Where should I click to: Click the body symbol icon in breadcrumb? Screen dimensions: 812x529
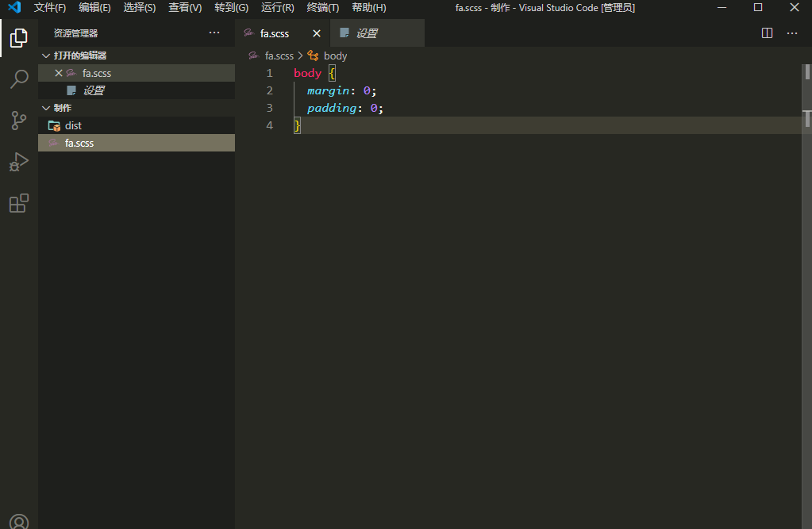point(313,56)
